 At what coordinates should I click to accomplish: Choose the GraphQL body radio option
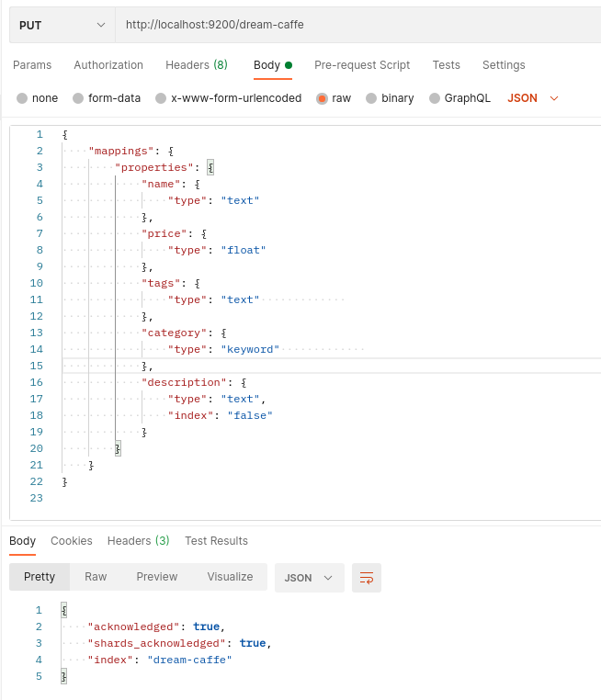point(435,98)
